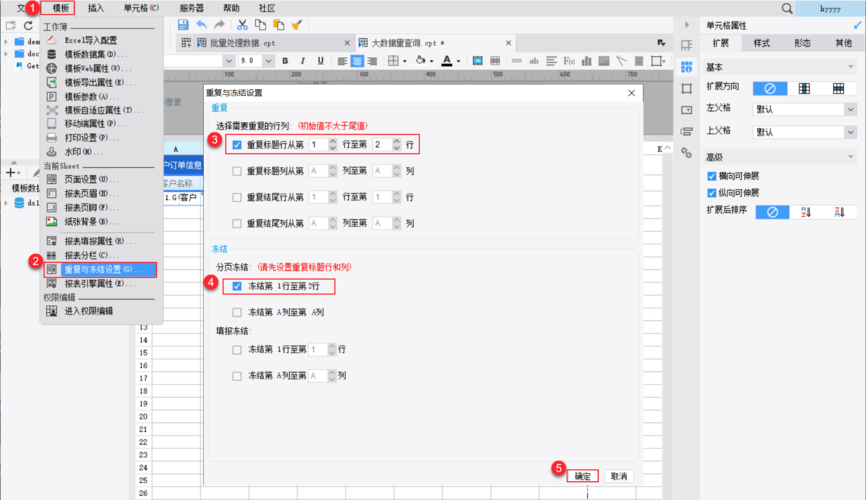Click the cell border grid icon
Viewport: 866px width, 500px height.
click(x=393, y=61)
